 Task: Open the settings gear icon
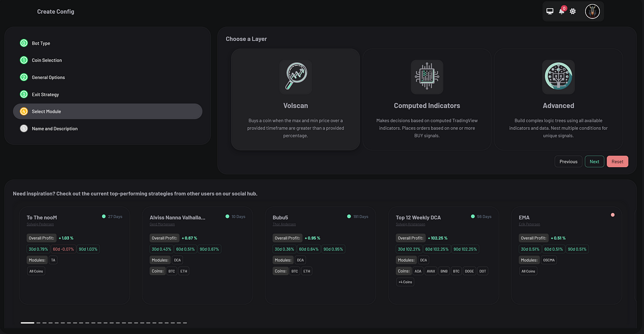tap(573, 11)
